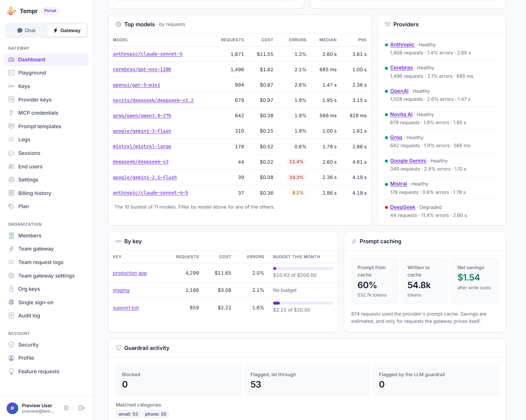Click the Members building icon
This screenshot has height=420, width=526.
point(11,236)
